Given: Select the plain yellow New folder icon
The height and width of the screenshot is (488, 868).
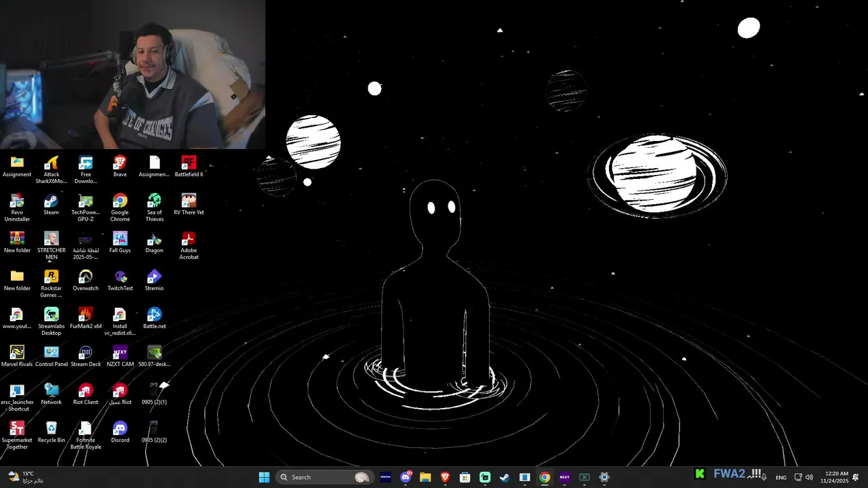Looking at the screenshot, I should [x=17, y=281].
